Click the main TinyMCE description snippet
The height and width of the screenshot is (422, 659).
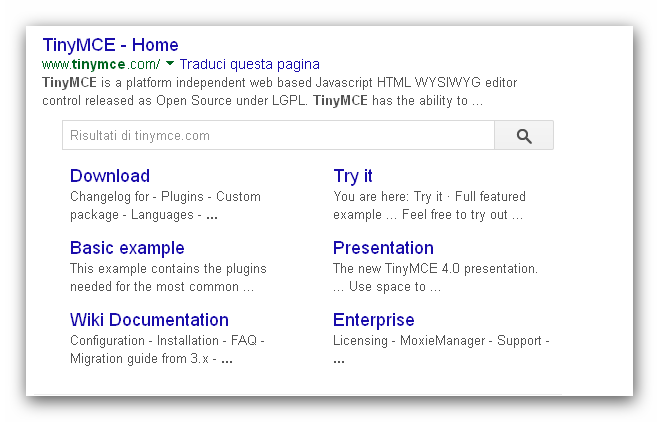[279, 91]
